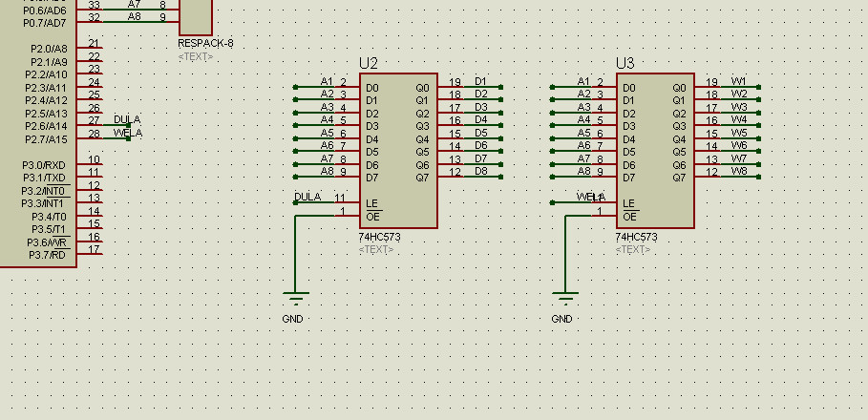Screen dimensions: 868x420
Task: Click the W1 output label at U3 Q0
Action: pos(738,81)
